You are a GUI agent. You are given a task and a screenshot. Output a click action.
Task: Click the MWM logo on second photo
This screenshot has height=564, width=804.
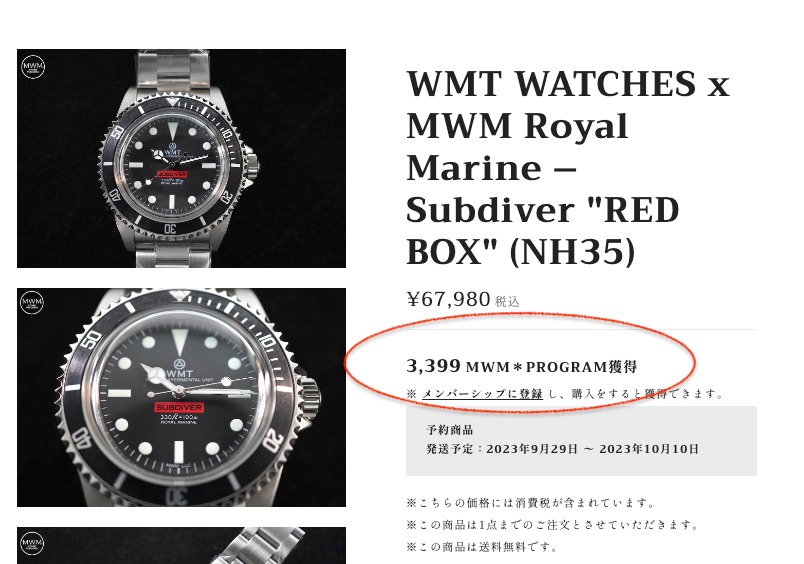(x=32, y=303)
